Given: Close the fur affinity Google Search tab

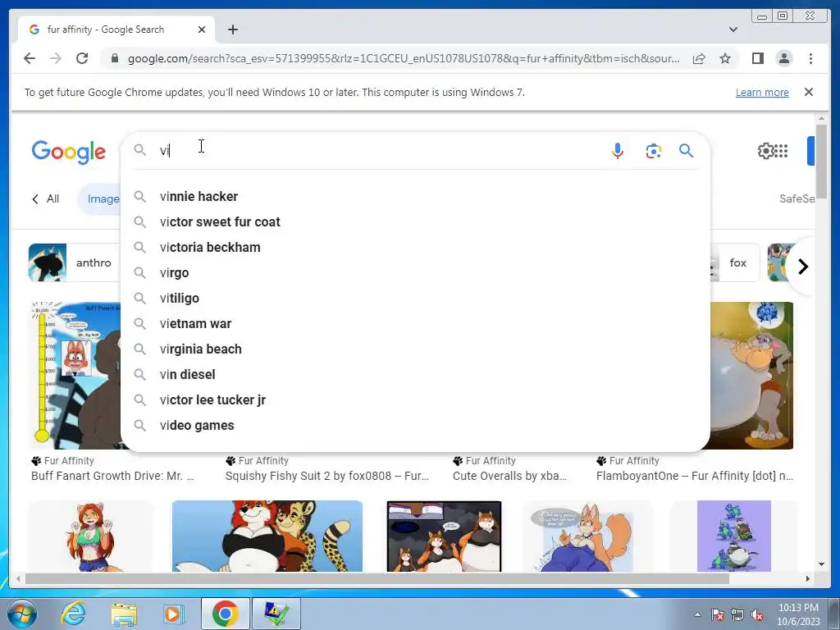Looking at the screenshot, I should pyautogui.click(x=202, y=30).
